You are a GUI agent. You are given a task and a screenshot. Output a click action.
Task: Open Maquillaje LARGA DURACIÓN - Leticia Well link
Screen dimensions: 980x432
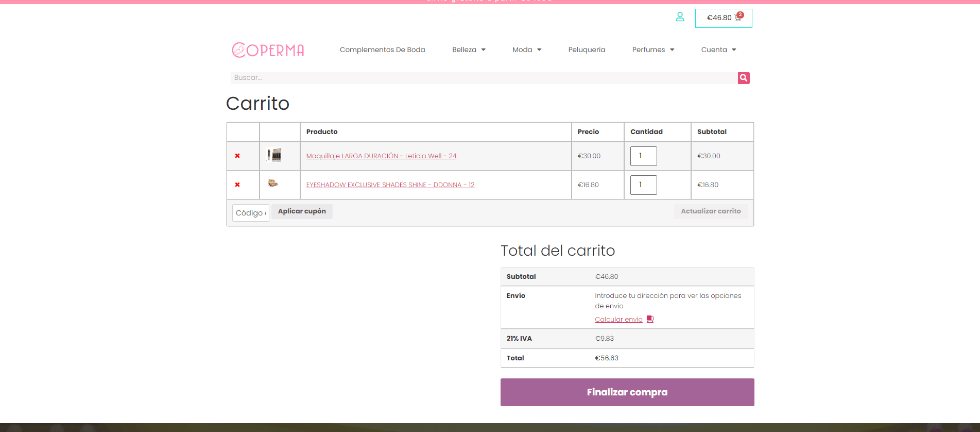(381, 156)
